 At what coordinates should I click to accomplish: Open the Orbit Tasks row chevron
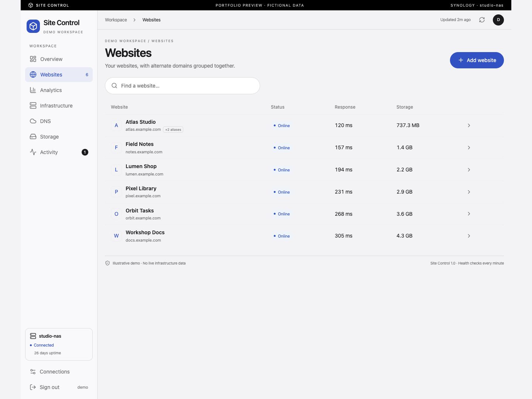tap(469, 214)
